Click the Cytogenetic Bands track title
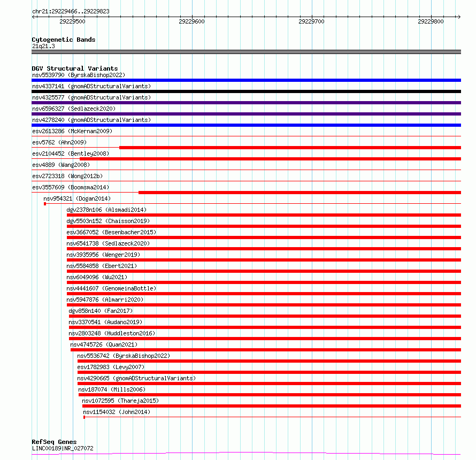The image size is (476, 460). 64,40
